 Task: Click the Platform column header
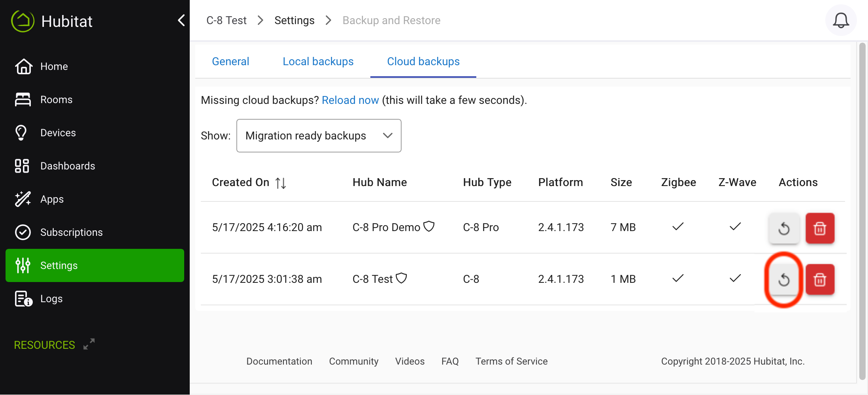click(x=560, y=182)
